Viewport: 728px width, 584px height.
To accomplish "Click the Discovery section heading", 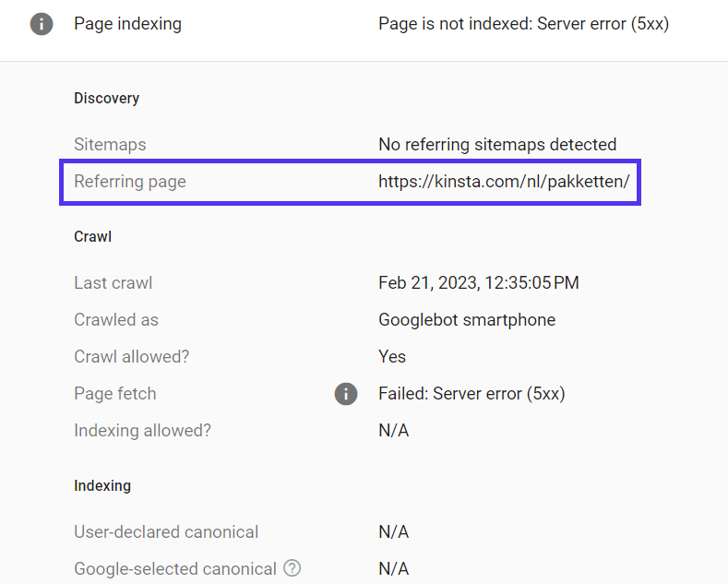I will 106,98.
